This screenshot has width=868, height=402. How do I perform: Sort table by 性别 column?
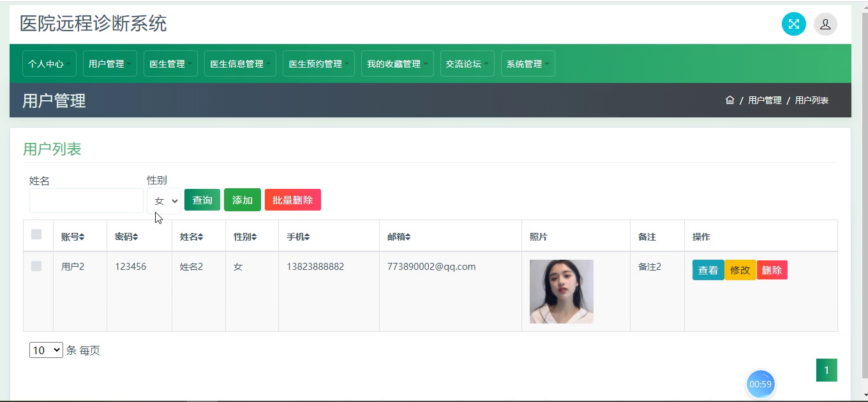(x=245, y=237)
